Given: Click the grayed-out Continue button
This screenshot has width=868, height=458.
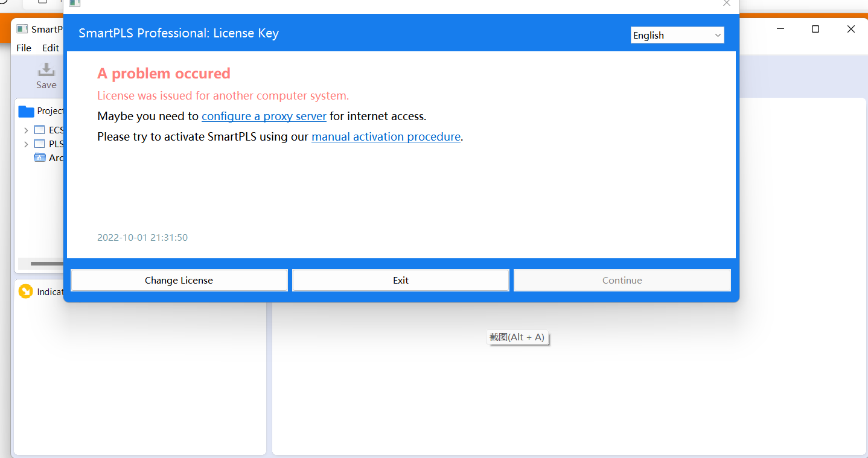Looking at the screenshot, I should [x=622, y=280].
